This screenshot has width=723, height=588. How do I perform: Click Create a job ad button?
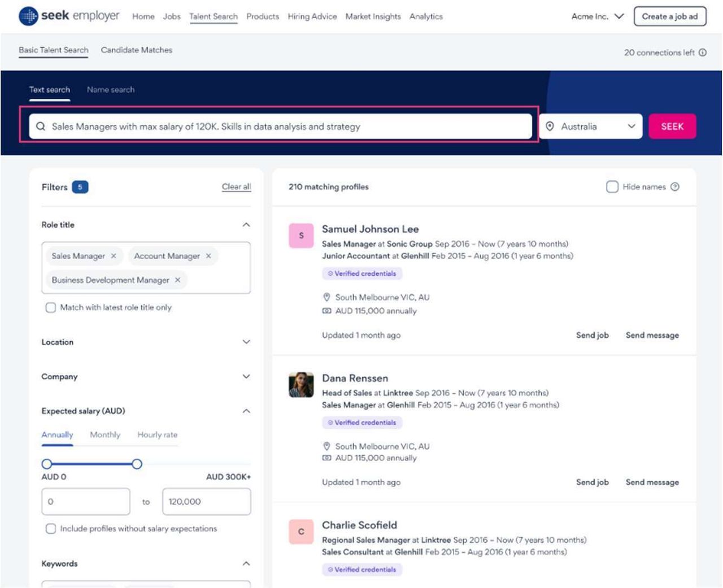tap(670, 16)
